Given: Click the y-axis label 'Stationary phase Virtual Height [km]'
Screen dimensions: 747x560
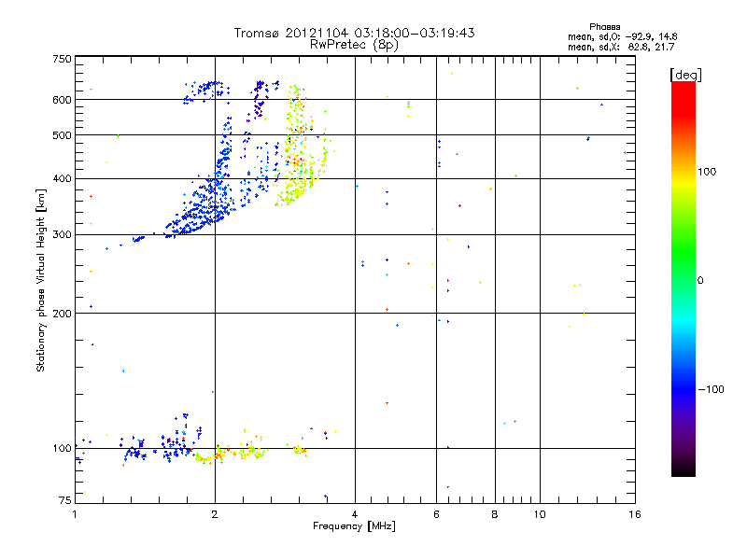Looking at the screenshot, I should coord(40,280).
